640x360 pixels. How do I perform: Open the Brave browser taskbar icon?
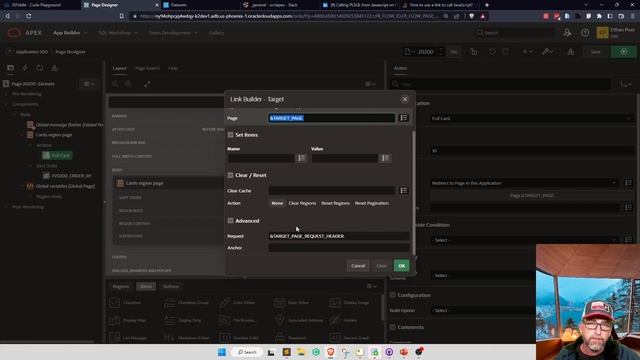[x=330, y=352]
